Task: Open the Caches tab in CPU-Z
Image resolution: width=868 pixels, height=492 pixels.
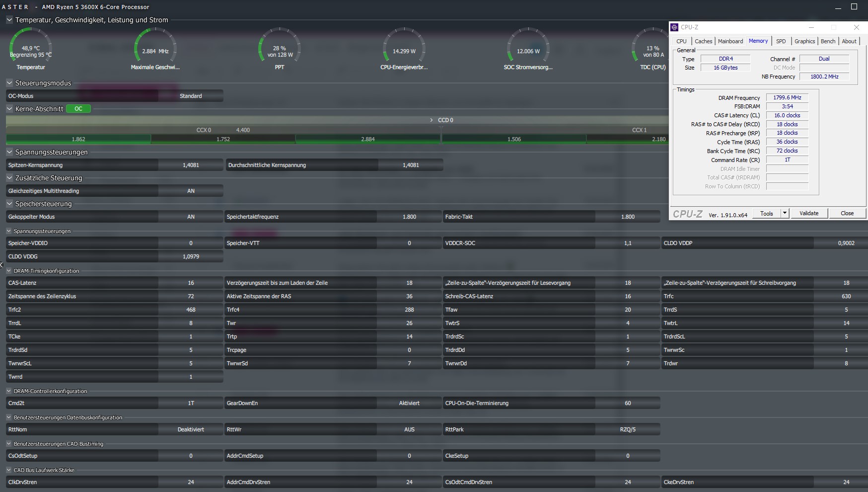Action: point(703,41)
